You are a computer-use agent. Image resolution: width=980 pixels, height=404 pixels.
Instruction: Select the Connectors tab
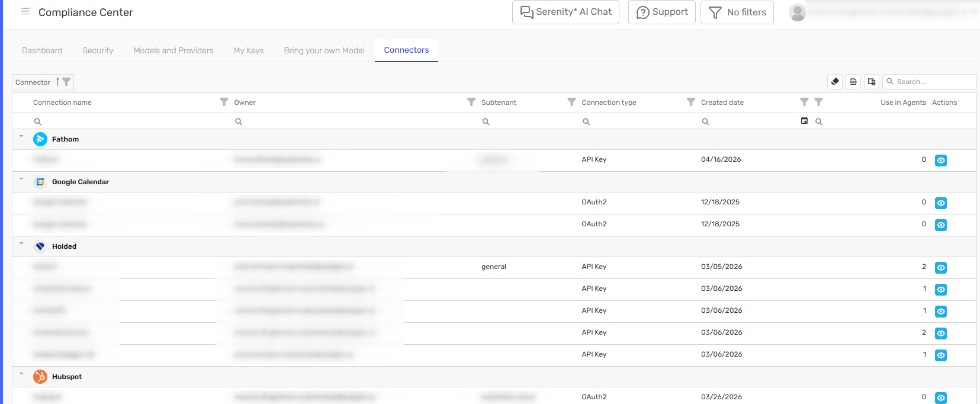pos(406,50)
